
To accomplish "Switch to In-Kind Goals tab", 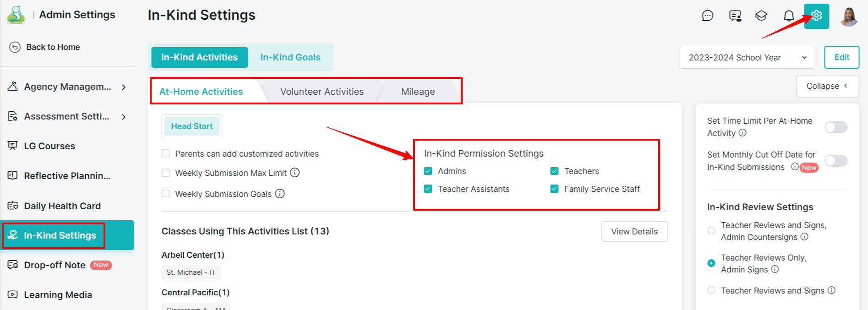I will pos(290,57).
